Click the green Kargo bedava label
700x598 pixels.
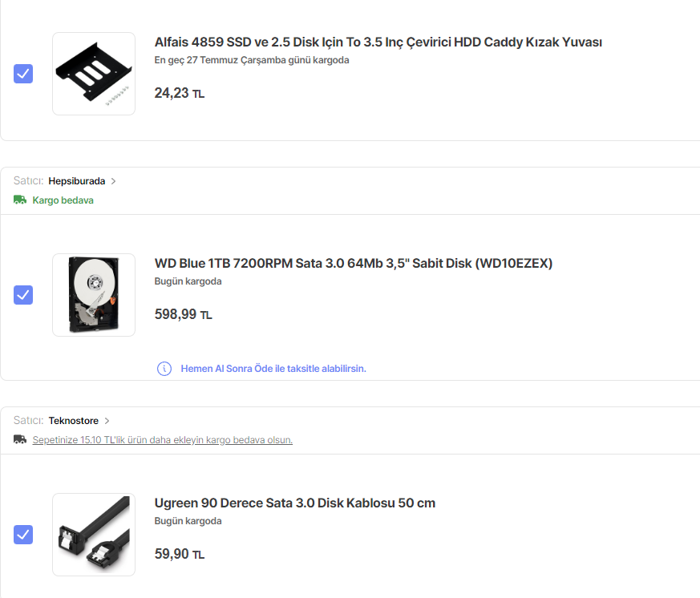pos(63,200)
